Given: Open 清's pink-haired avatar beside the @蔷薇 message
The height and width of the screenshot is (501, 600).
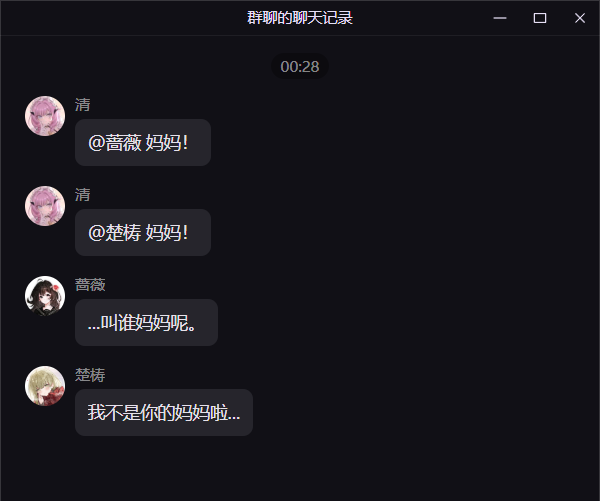Looking at the screenshot, I should tap(45, 116).
